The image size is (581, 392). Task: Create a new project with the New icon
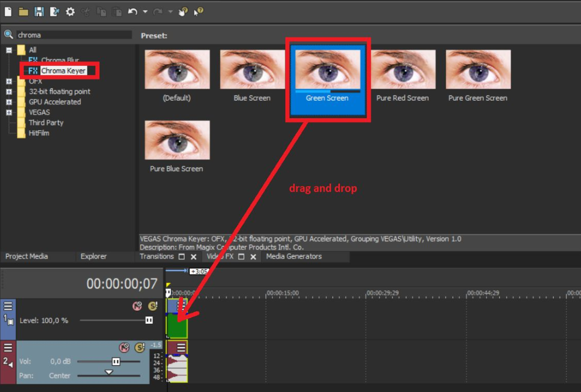pyautogui.click(x=8, y=11)
